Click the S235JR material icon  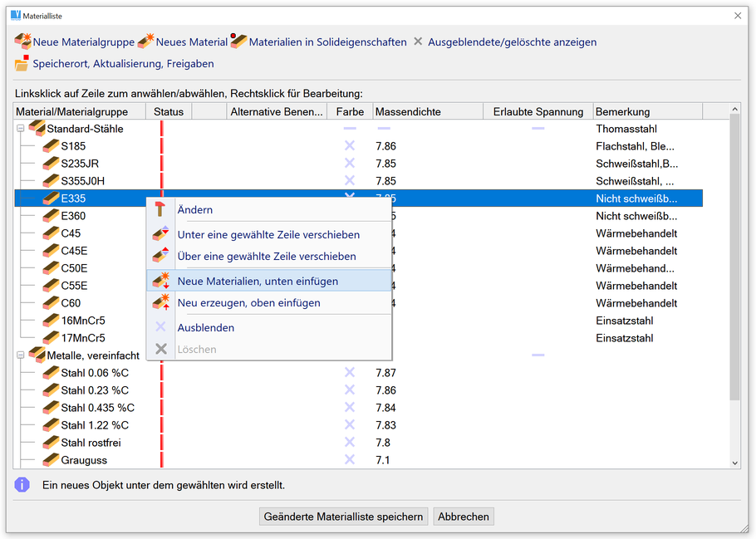tap(51, 164)
